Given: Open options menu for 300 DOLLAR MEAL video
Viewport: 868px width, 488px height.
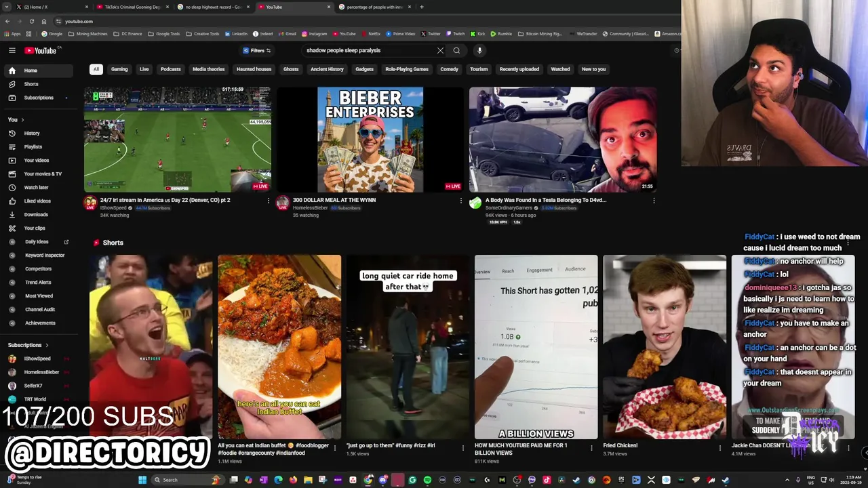Looking at the screenshot, I should [x=461, y=201].
